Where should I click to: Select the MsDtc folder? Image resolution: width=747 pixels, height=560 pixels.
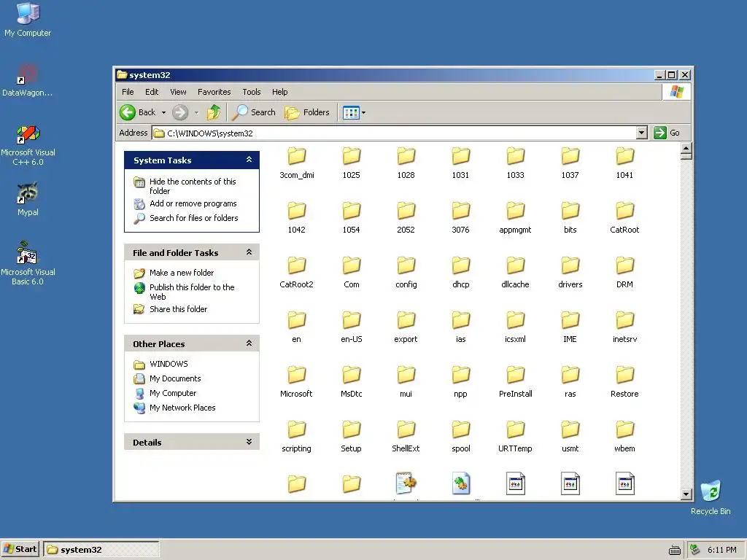(351, 382)
